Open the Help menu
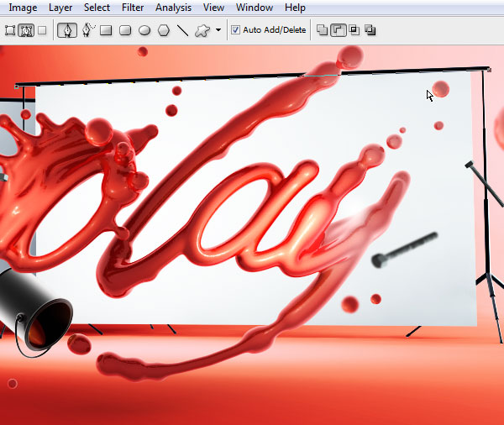Viewport: 504px width, 425px height. tap(295, 8)
